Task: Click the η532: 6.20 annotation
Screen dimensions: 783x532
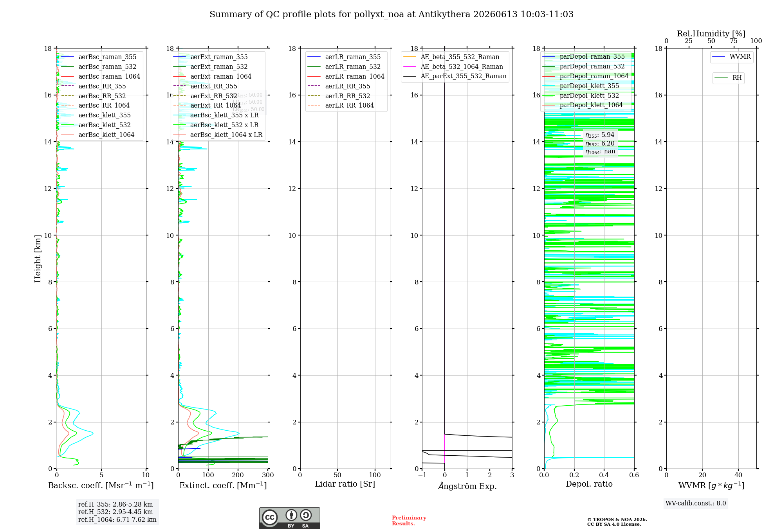Action: pos(600,144)
